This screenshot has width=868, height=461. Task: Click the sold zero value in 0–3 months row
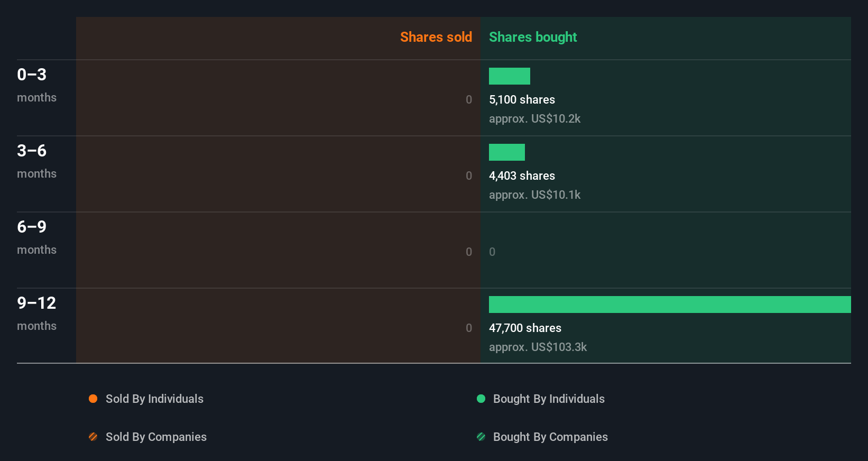(469, 99)
